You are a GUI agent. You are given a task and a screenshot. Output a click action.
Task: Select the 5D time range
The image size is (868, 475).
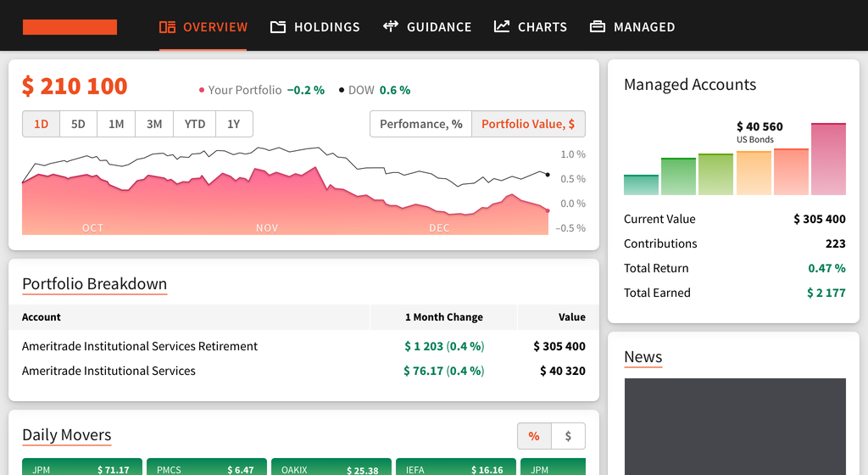pyautogui.click(x=78, y=124)
